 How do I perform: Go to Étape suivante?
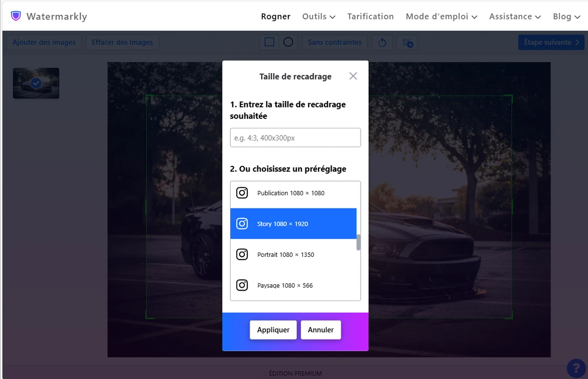point(551,42)
